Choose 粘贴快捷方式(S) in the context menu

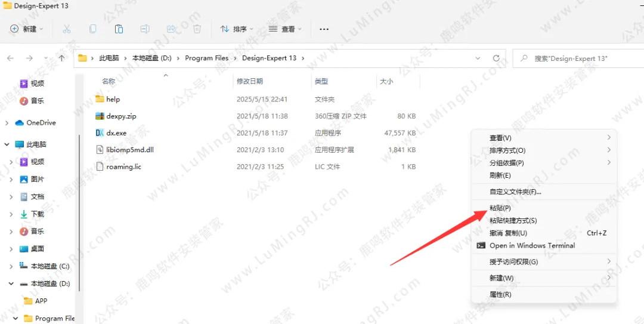pyautogui.click(x=544, y=221)
